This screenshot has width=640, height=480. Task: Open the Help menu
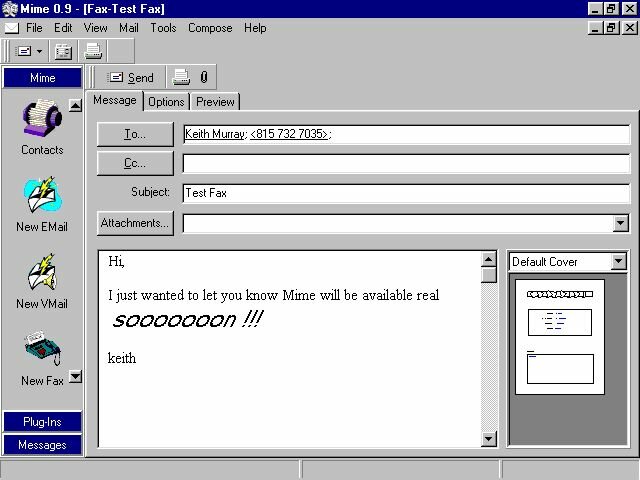(255, 28)
